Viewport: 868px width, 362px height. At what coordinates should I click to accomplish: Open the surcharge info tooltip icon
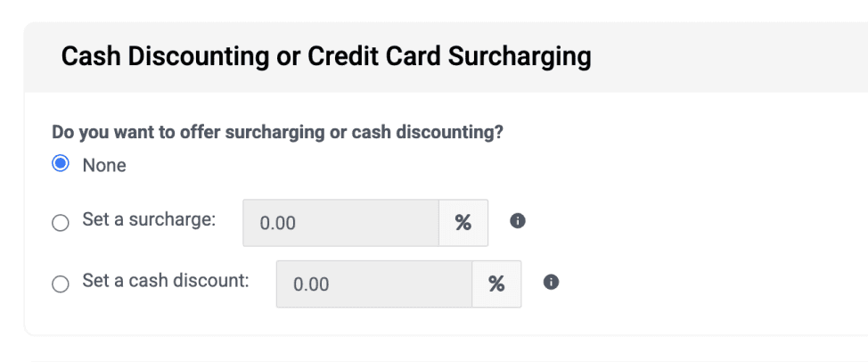pyautogui.click(x=517, y=221)
